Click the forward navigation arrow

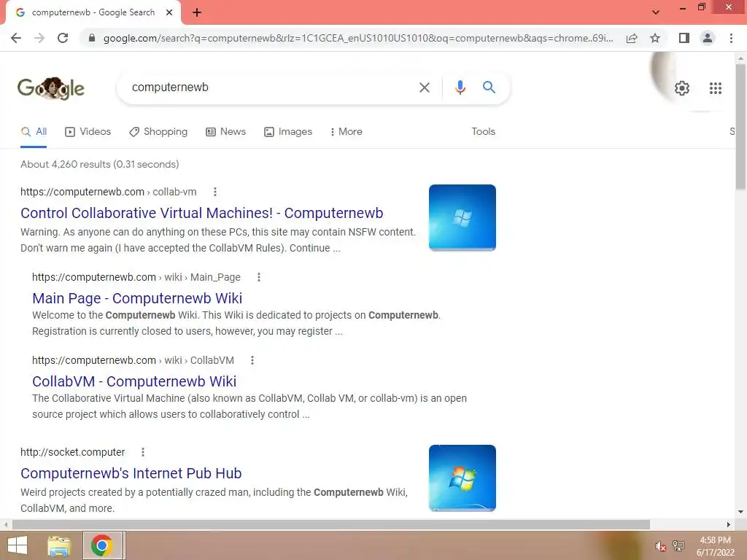[39, 38]
